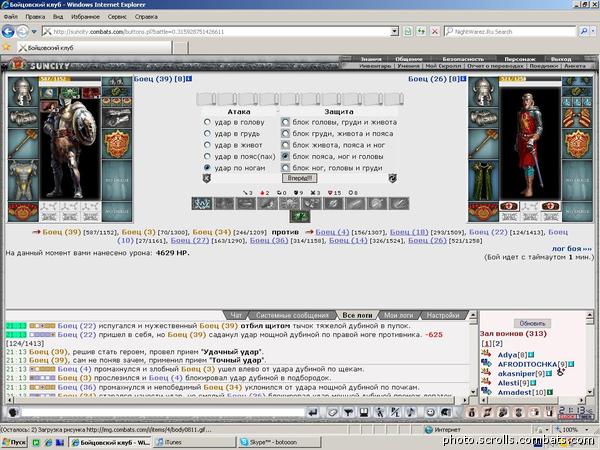The image size is (600, 450).
Task: Open the Избранное menu
Action: click(85, 17)
